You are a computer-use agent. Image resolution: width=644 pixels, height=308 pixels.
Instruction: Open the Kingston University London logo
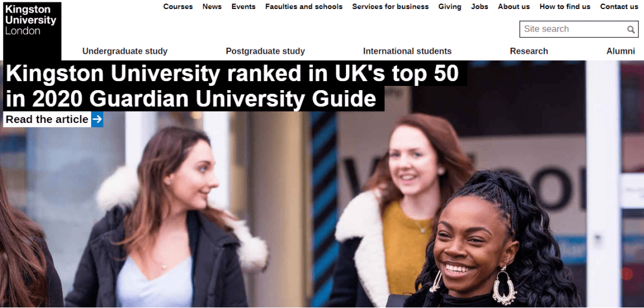point(32,30)
